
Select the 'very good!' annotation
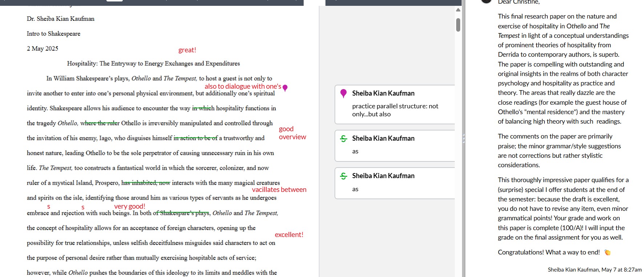tap(130, 206)
